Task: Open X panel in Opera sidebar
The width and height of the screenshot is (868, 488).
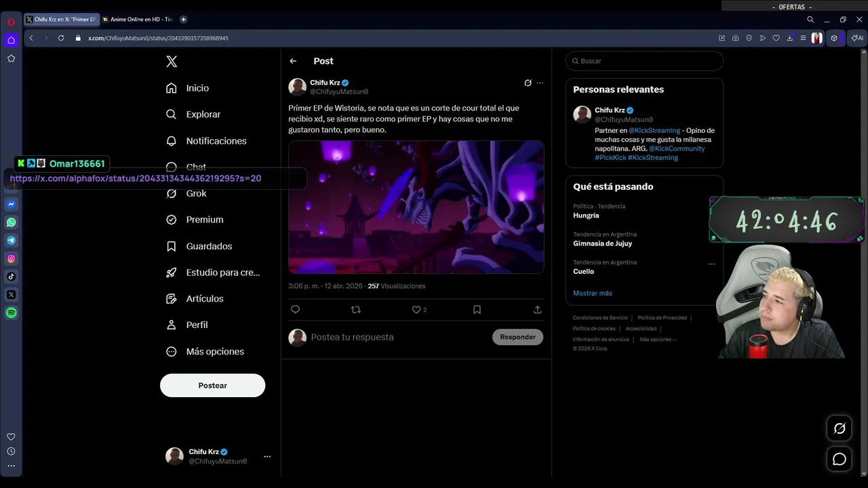Action: tap(11, 295)
